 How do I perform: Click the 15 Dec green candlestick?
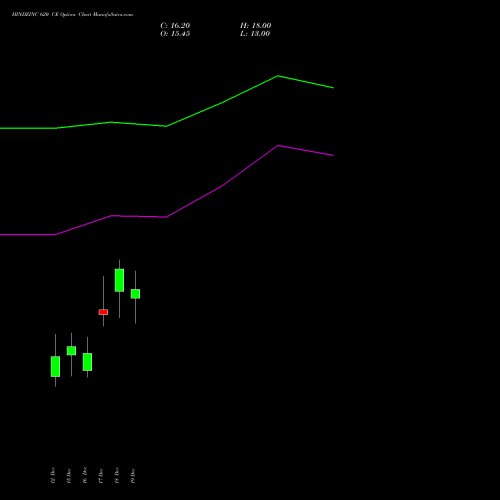71,351
